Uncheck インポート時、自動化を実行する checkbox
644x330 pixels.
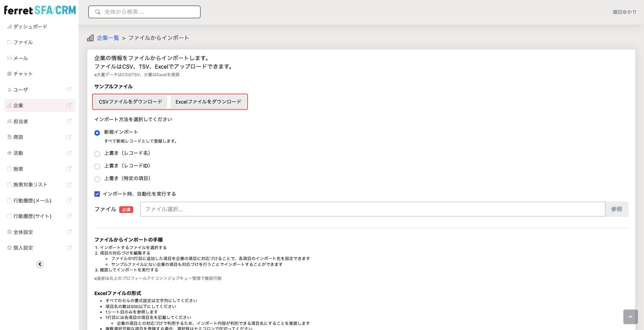(97, 194)
